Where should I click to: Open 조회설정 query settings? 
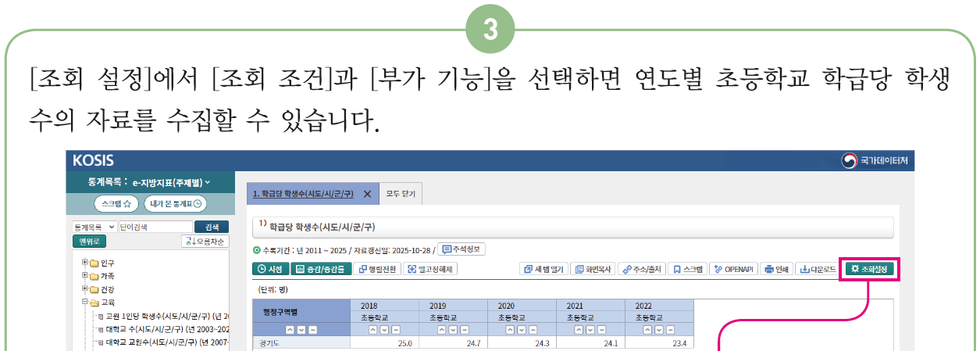coord(870,269)
